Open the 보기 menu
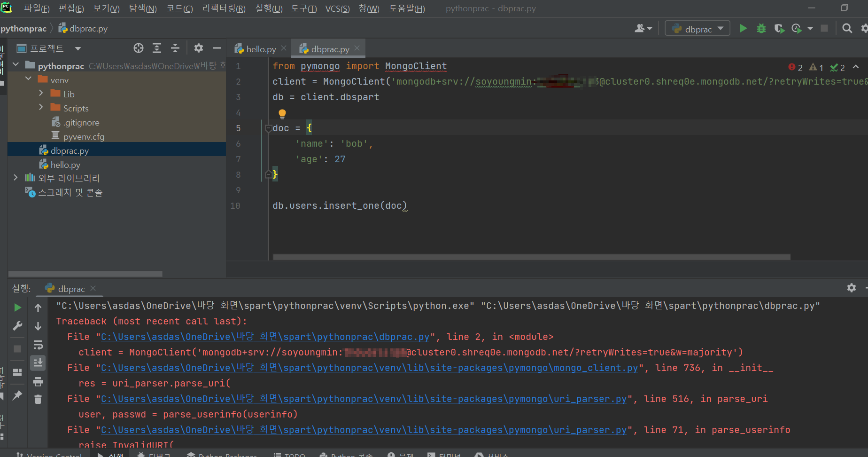The image size is (868, 457). point(106,8)
